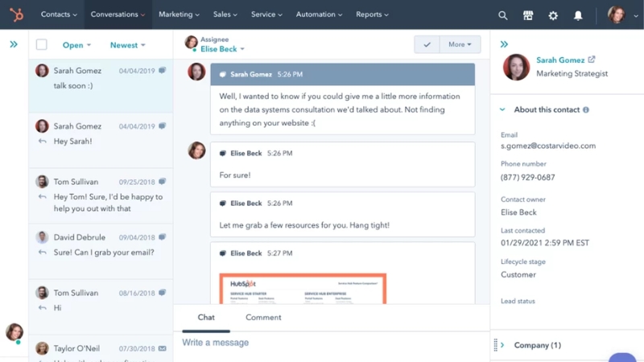
Task: Click the More button
Action: [460, 45]
